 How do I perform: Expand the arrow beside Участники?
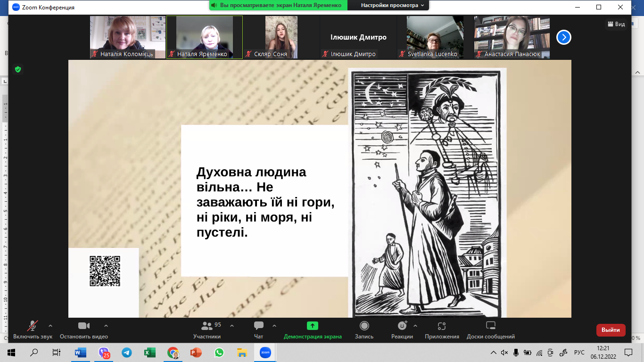pyautogui.click(x=231, y=326)
